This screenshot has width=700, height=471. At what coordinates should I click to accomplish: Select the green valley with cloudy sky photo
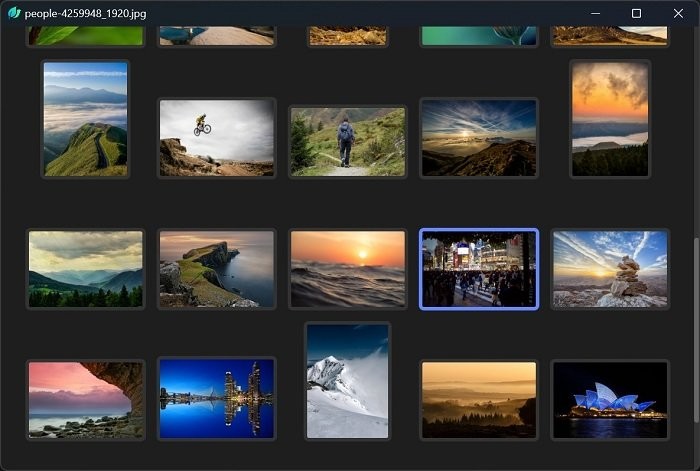point(86,269)
